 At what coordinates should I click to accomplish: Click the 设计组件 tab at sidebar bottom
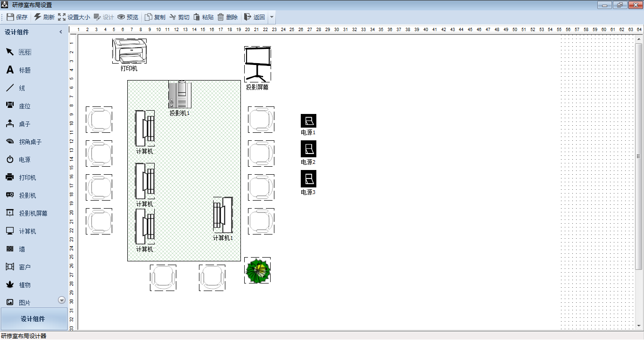point(33,319)
